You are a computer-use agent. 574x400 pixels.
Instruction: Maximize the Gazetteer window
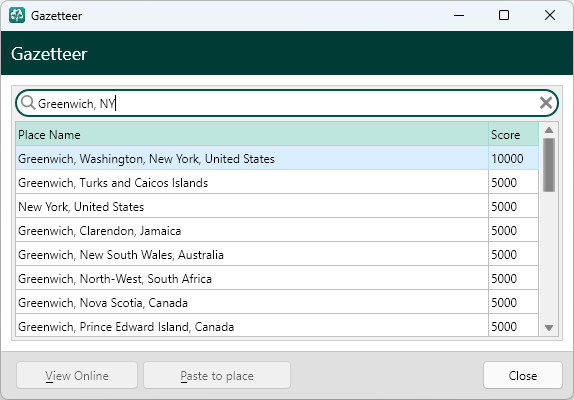coord(504,15)
